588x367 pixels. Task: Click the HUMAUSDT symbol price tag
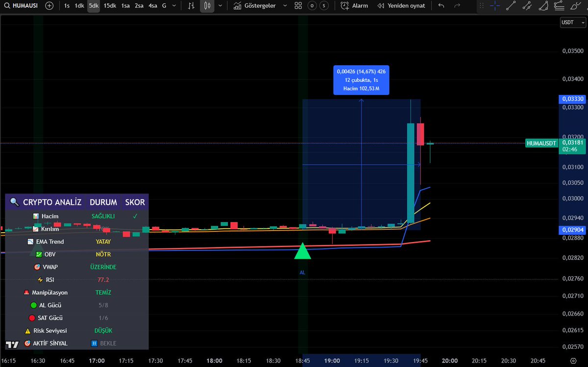point(541,143)
